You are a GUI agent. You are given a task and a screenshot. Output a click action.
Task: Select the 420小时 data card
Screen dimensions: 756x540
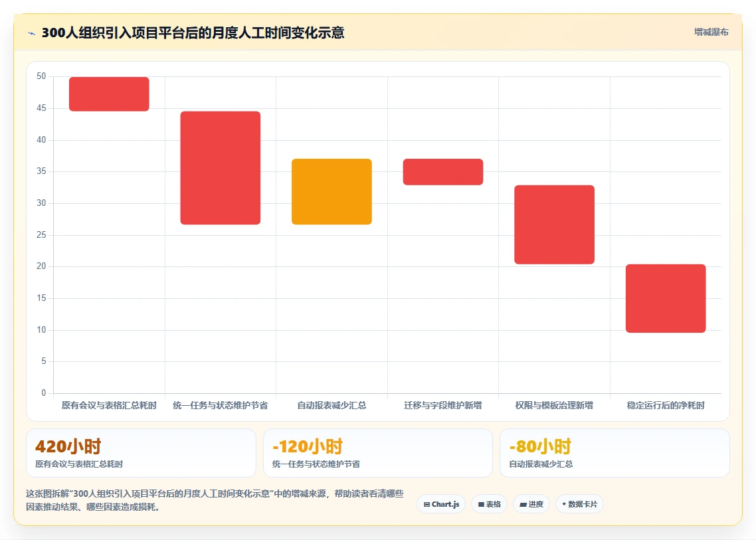141,453
